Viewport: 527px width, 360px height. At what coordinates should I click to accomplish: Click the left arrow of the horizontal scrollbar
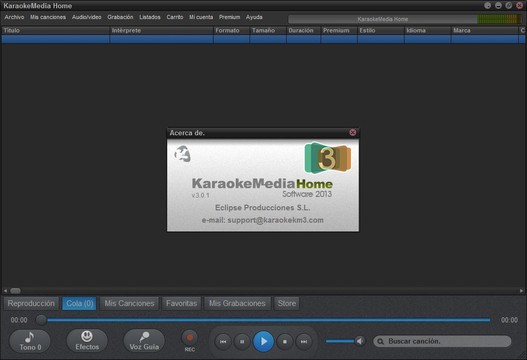tap(5, 290)
